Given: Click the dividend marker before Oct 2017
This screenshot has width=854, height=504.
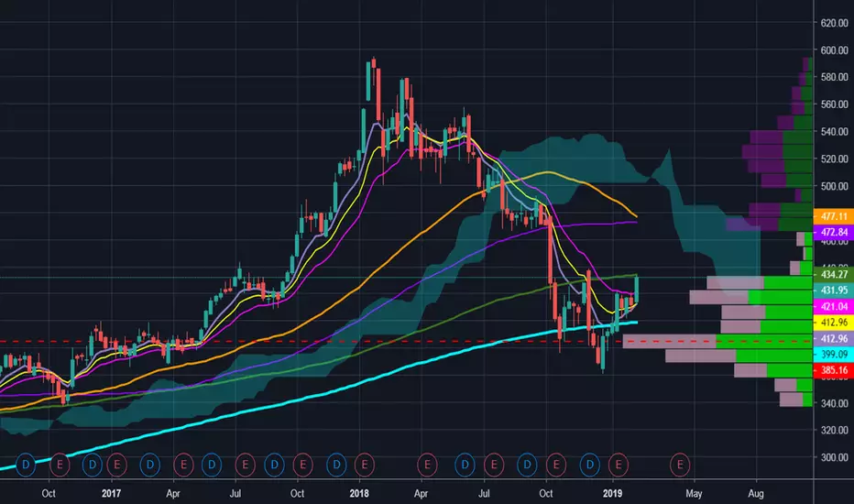Looking at the screenshot, I should pos(275,465).
